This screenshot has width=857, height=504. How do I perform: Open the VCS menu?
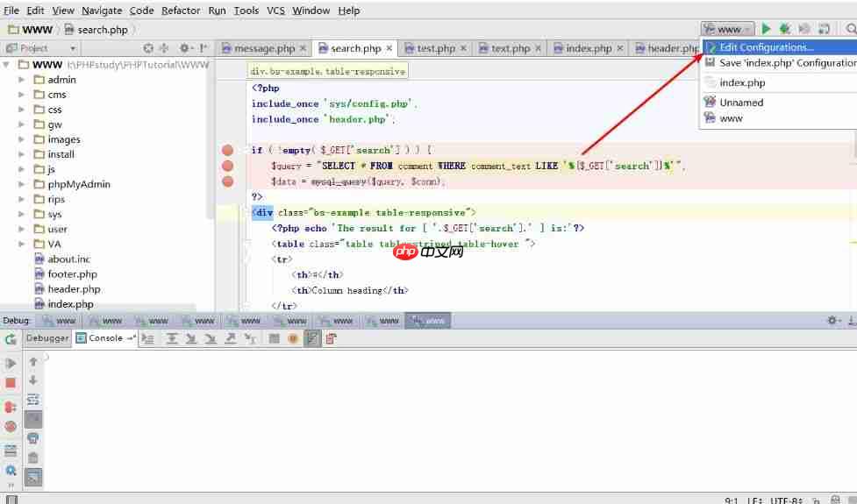tap(276, 11)
